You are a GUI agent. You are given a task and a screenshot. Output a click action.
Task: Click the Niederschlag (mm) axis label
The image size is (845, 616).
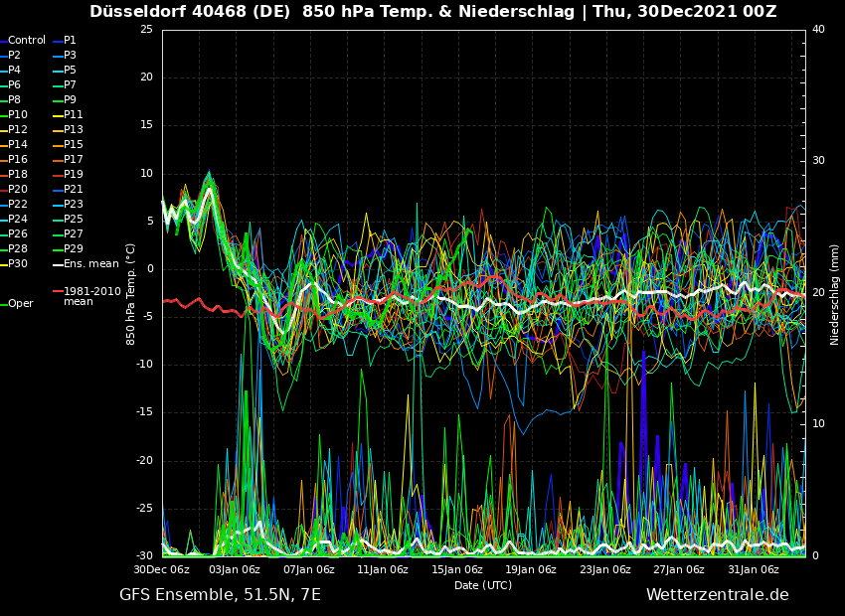click(835, 294)
